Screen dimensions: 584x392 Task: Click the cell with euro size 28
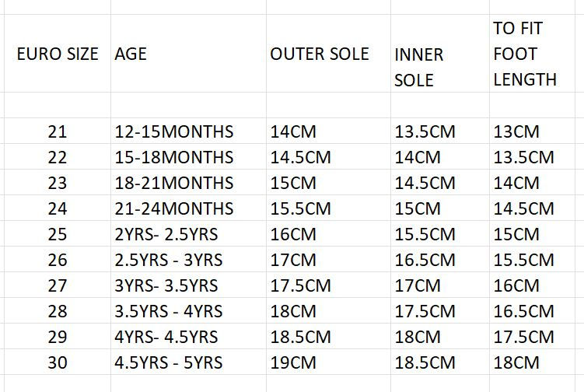[x=58, y=311]
